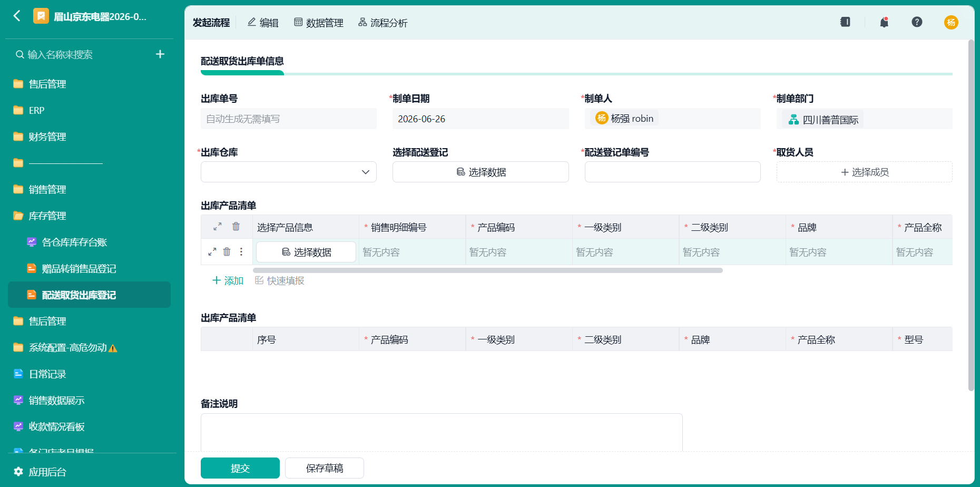Screen dimensions: 980x487
Task: Click the 销售数据展示 dashboard icon
Action: tap(18, 400)
